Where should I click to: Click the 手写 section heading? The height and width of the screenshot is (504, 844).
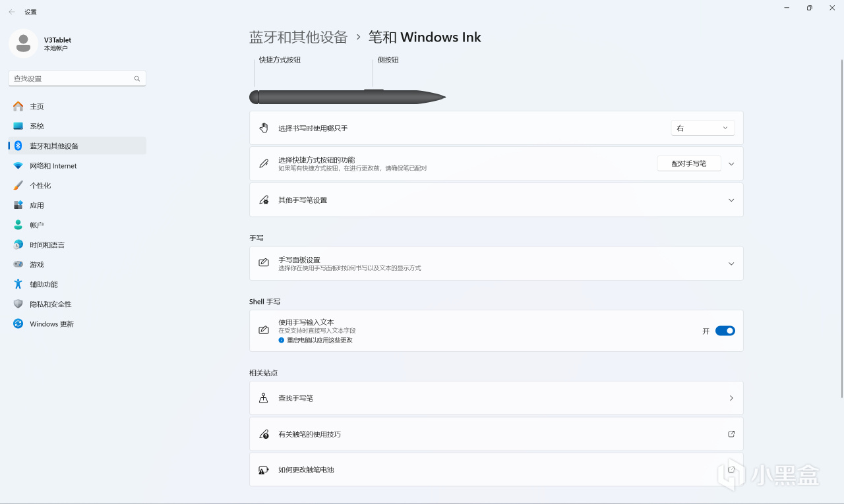[256, 238]
